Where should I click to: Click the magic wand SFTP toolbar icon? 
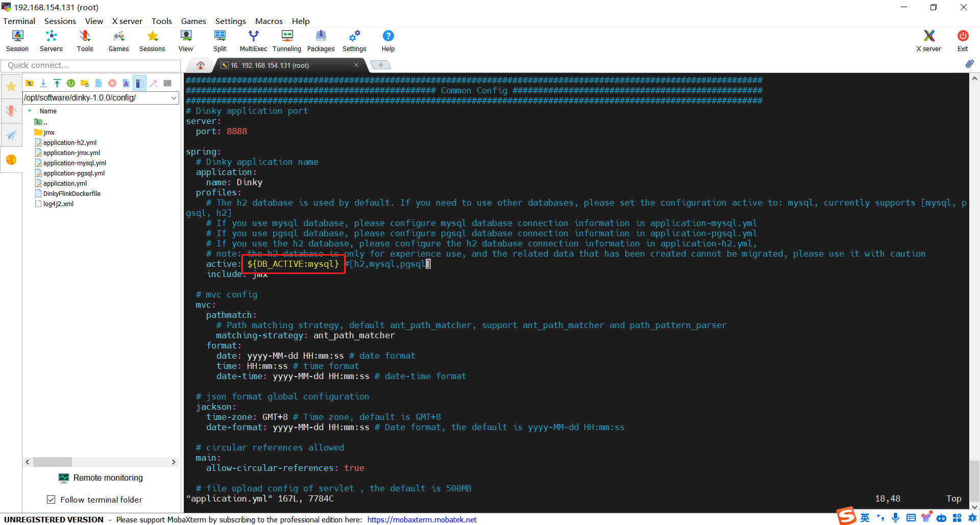click(154, 83)
